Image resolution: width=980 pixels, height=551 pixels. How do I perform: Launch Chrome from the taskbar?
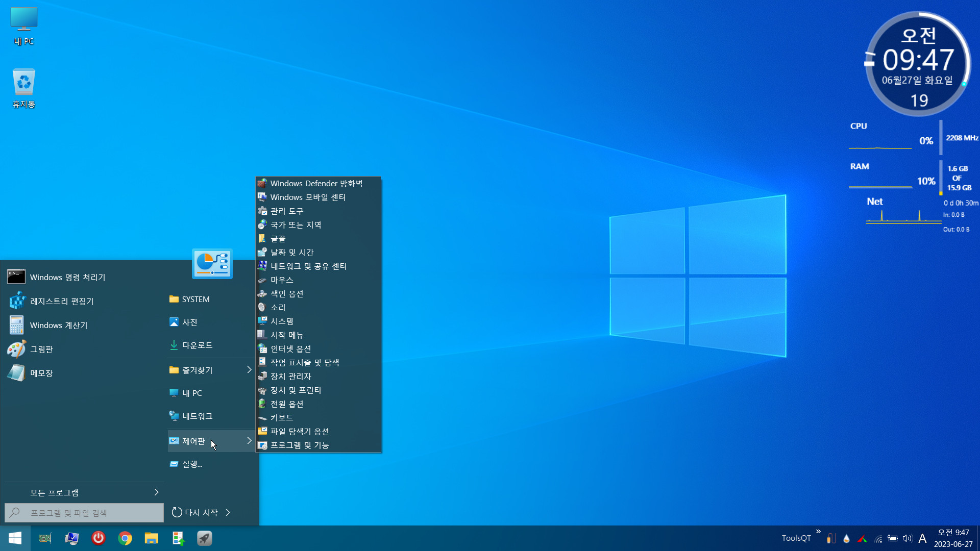[125, 538]
